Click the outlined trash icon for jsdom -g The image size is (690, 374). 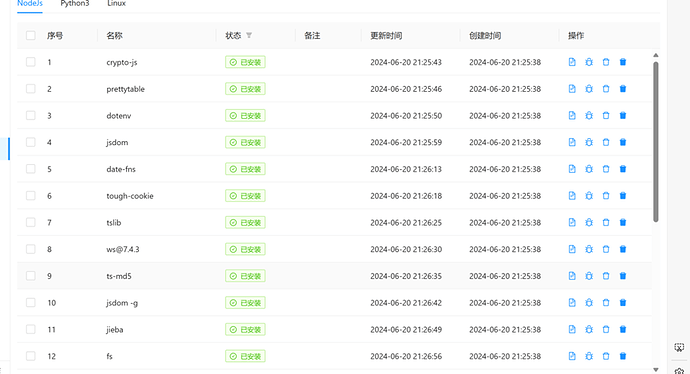(606, 303)
